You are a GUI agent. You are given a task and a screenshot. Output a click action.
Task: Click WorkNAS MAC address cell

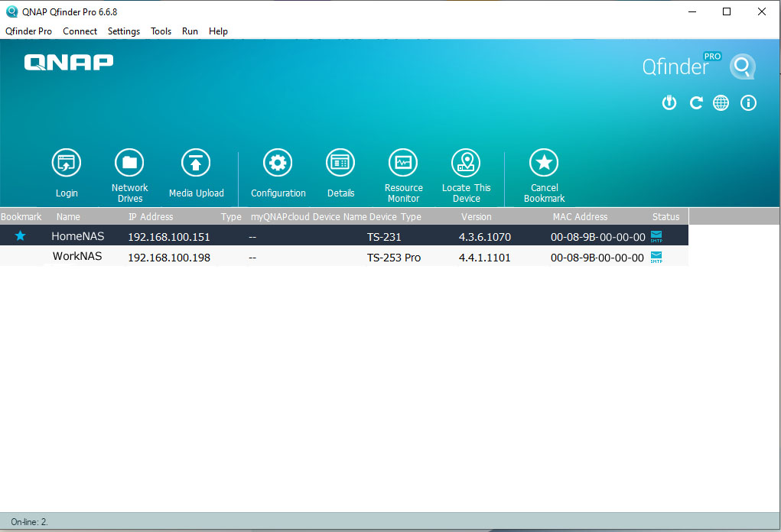597,258
